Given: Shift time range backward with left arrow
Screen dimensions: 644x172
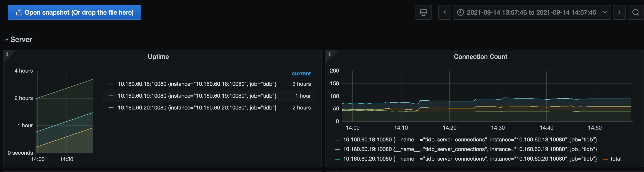Looking at the screenshot, I should (444, 12).
